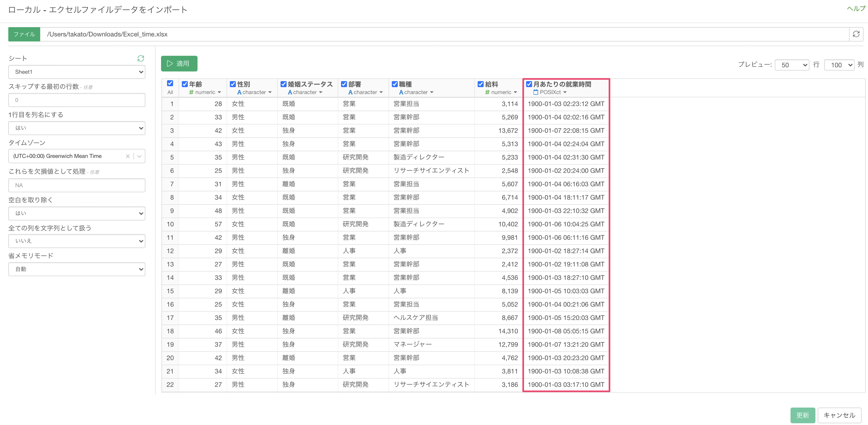Screen dimensions: 868x425
Task: Uncheck the 婚姻ステータス column checkbox
Action: pyautogui.click(x=283, y=84)
